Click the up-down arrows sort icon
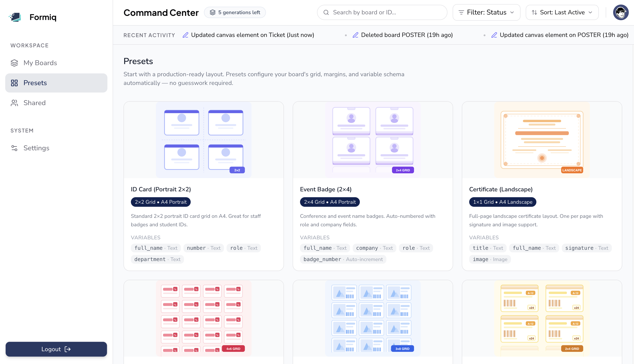Viewport: 634px width, 364px height. 534,12
